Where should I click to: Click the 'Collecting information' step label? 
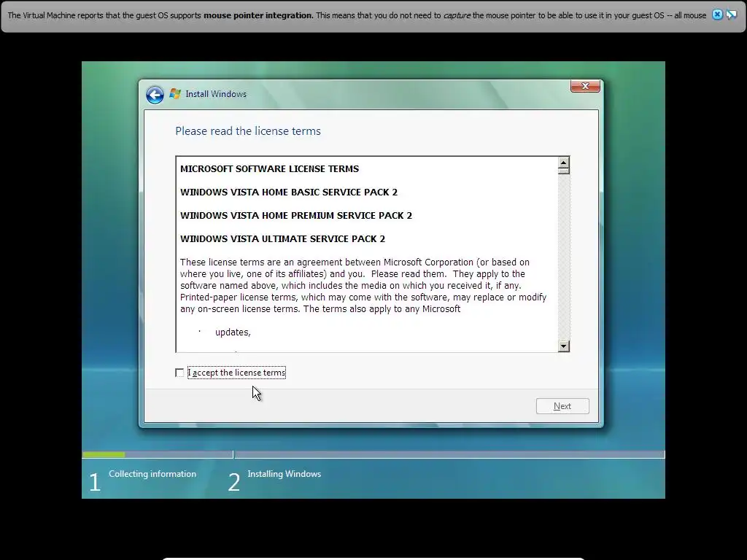point(152,474)
